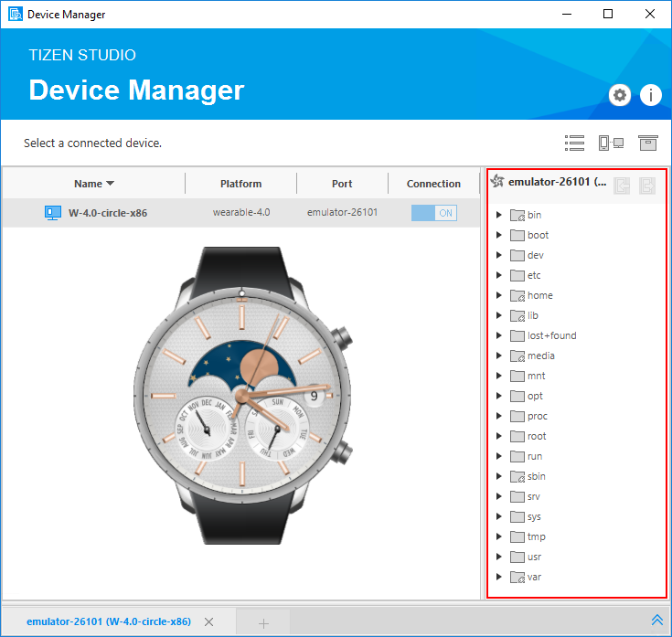Expand the bottom panel with double chevron
Image resolution: width=672 pixels, height=637 pixels.
[x=656, y=620]
